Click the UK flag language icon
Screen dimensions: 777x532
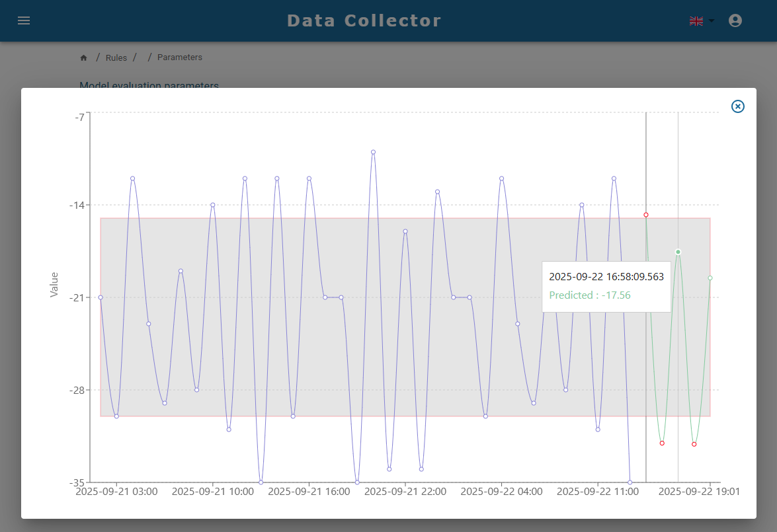696,21
